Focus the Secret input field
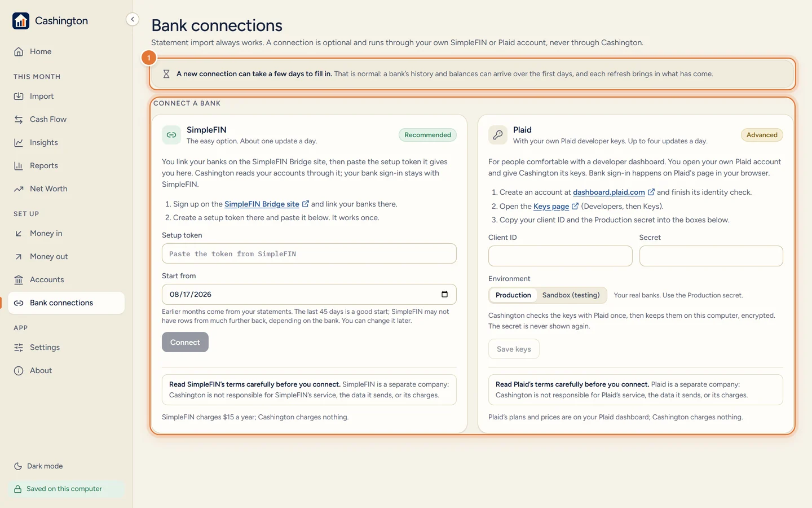 (x=711, y=256)
